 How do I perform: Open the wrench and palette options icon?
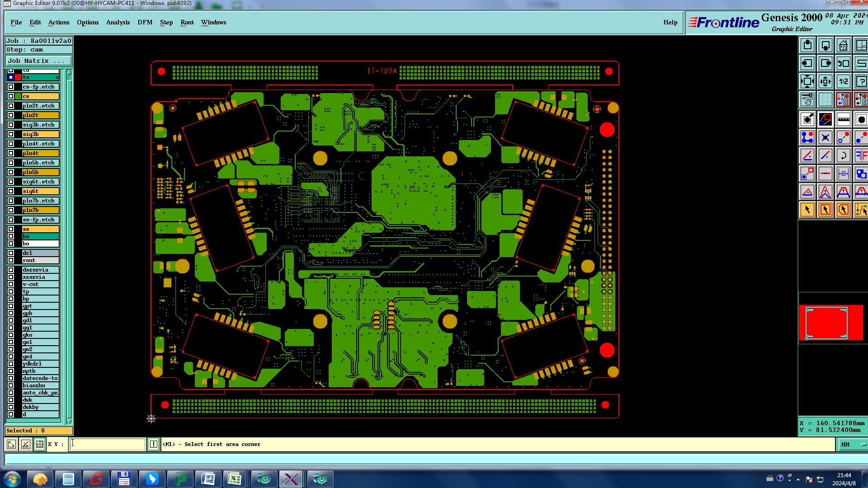pos(807,99)
